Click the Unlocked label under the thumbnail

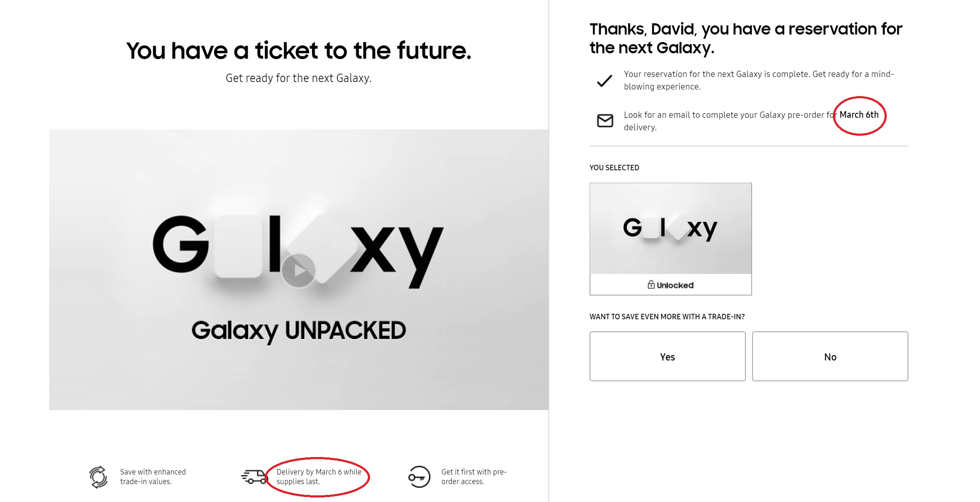675,285
